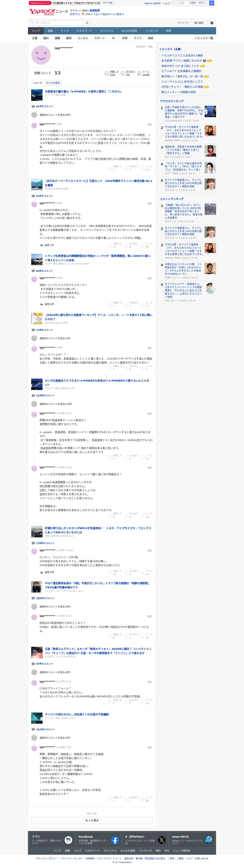Expand 返信先のコメントを見る(1件)
The height and width of the screenshot is (868, 244).
55,338
